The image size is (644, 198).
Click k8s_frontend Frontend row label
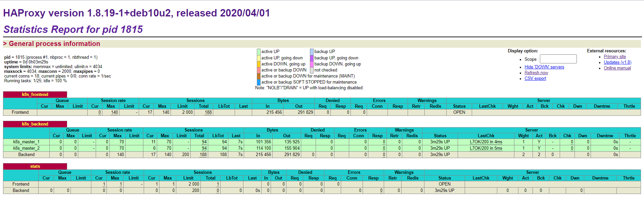click(20, 112)
